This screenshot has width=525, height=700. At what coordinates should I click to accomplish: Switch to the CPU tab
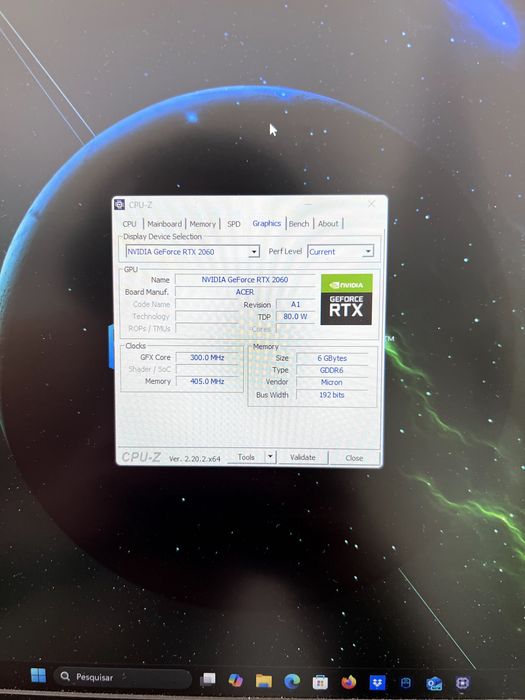129,224
